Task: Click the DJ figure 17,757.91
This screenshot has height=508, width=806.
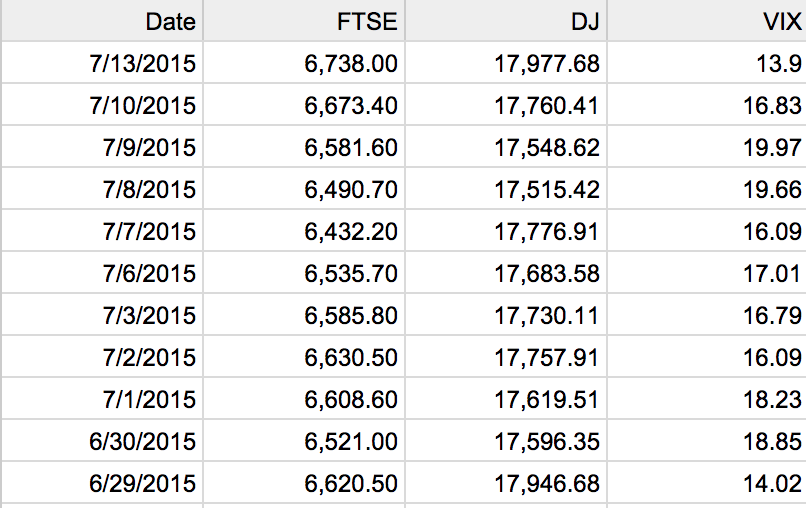Action: click(506, 357)
